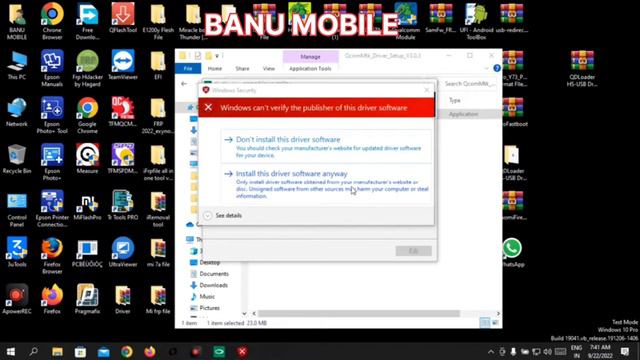Open Microsoft Store taskbar icon
Screen dimensions: 640x360
pos(80,351)
